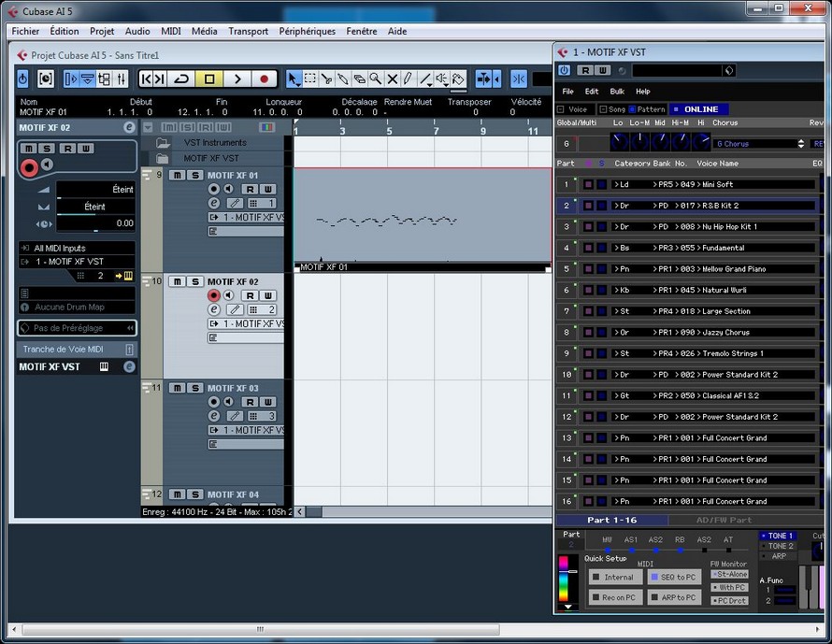Open the All MIDI Inputs dropdown

pos(76,248)
